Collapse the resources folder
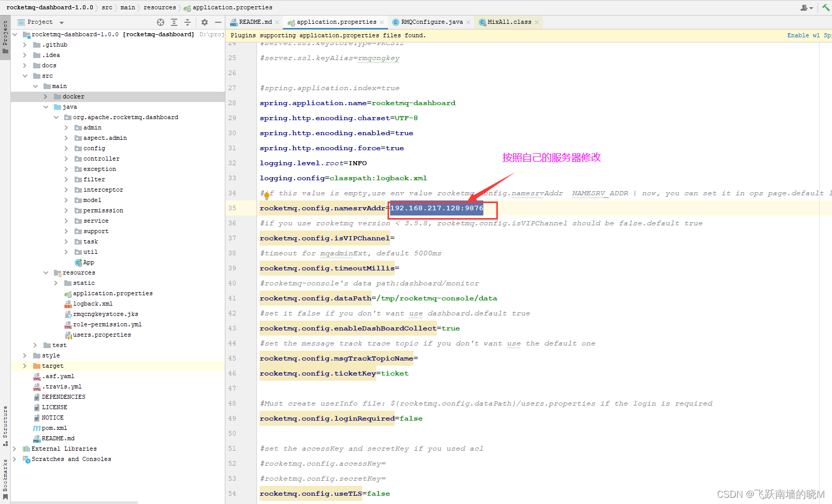Screen dimensions: 832x504 coord(46,273)
